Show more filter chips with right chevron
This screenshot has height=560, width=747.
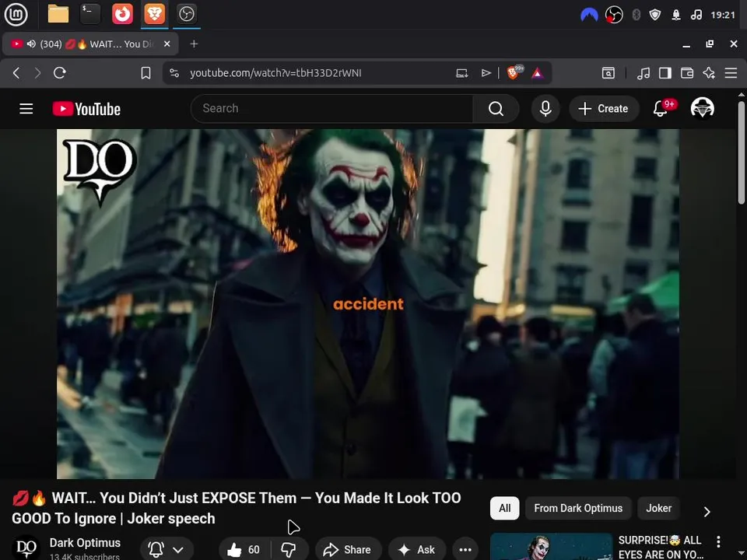click(x=707, y=511)
